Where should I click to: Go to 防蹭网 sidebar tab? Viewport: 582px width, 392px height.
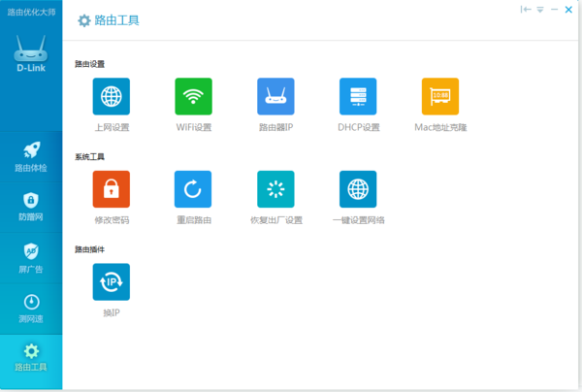pos(31,207)
